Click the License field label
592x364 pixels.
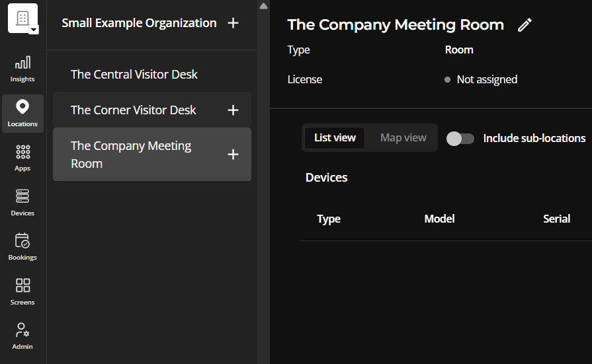pyautogui.click(x=305, y=79)
